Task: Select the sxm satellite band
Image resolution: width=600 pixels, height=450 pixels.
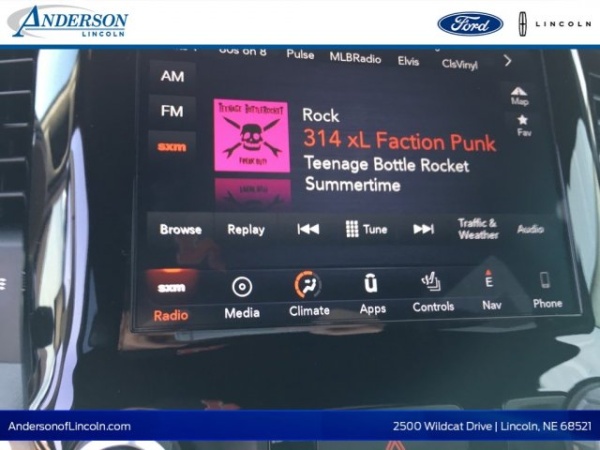Action: [172, 146]
